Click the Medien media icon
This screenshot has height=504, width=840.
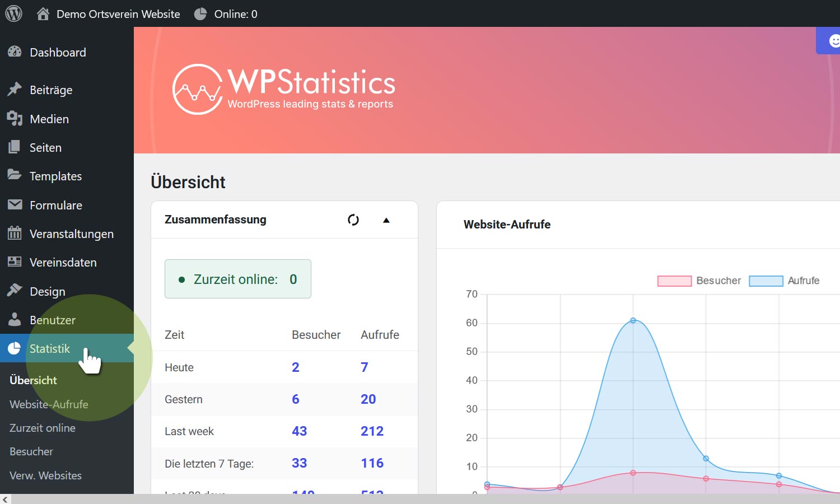[15, 119]
